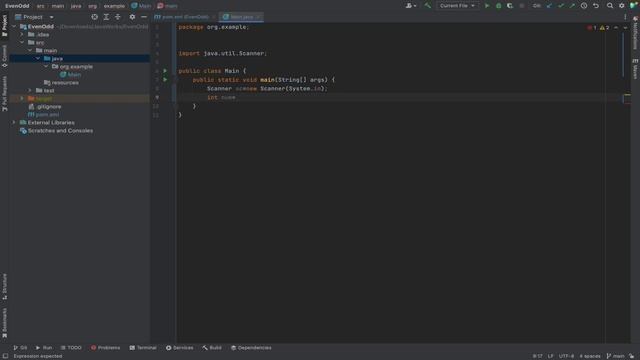Click Collapse All icon in Project panel
640x360 pixels.
(118, 17)
